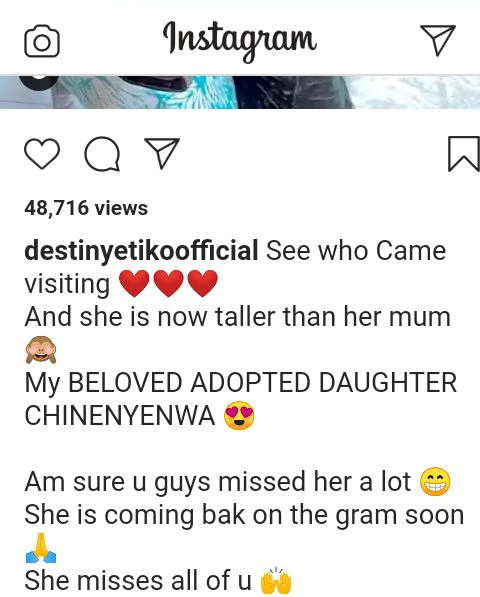
Task: Tap the grinning emoji after 'a lot'
Action: point(435,482)
